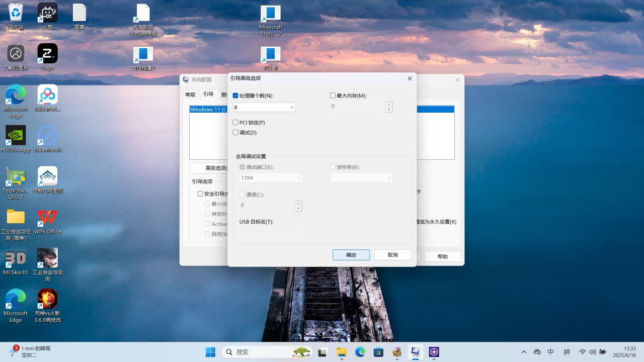Open the weather widget showing 1 mm 的降雨
This screenshot has width=644, height=362.
tap(29, 351)
